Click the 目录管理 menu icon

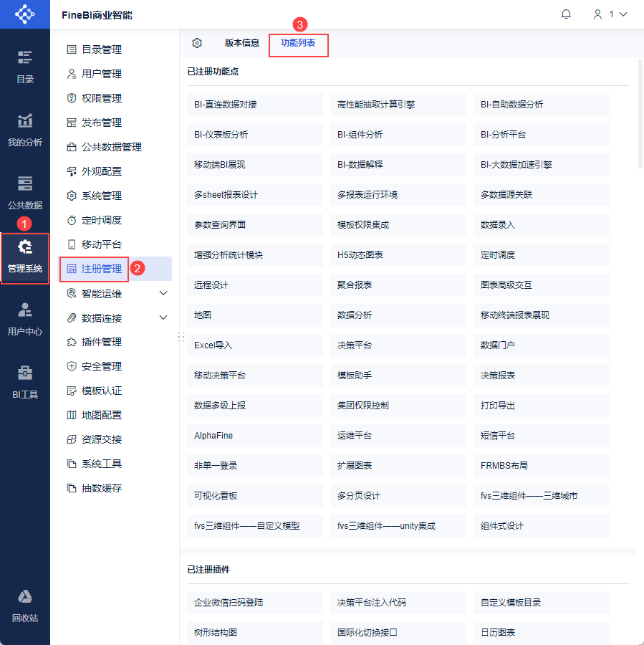coord(72,49)
